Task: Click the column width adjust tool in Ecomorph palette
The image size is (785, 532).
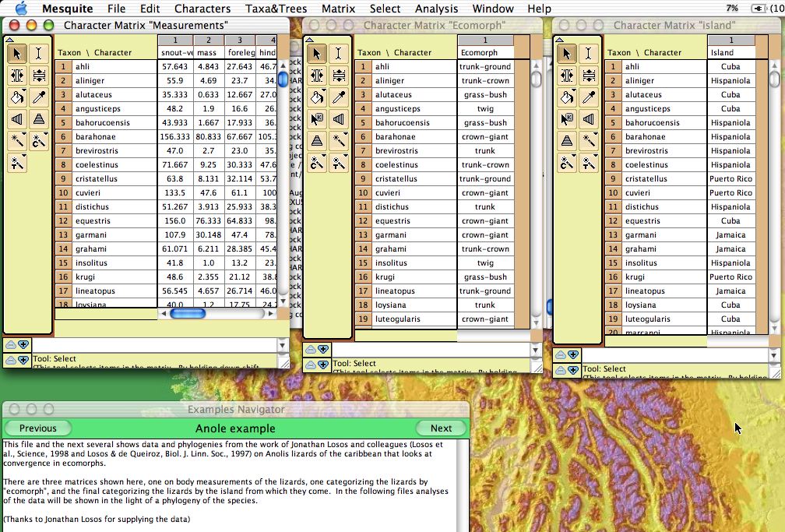Action: 316,76
